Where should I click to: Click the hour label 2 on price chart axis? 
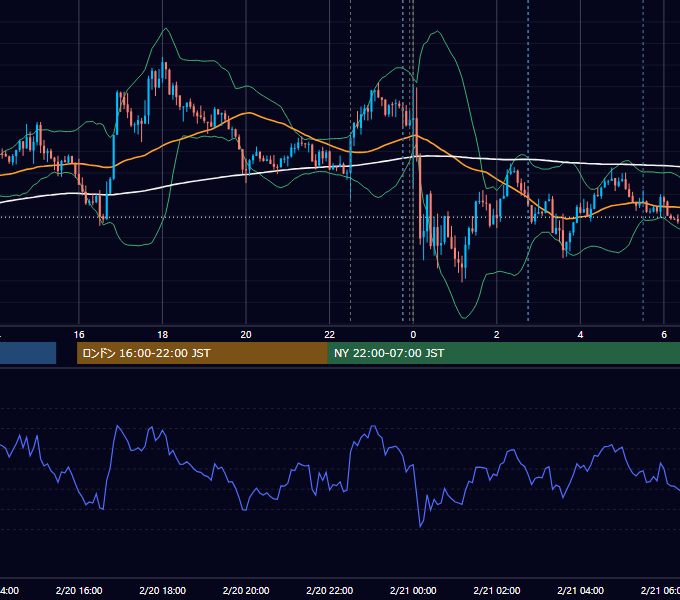click(497, 335)
